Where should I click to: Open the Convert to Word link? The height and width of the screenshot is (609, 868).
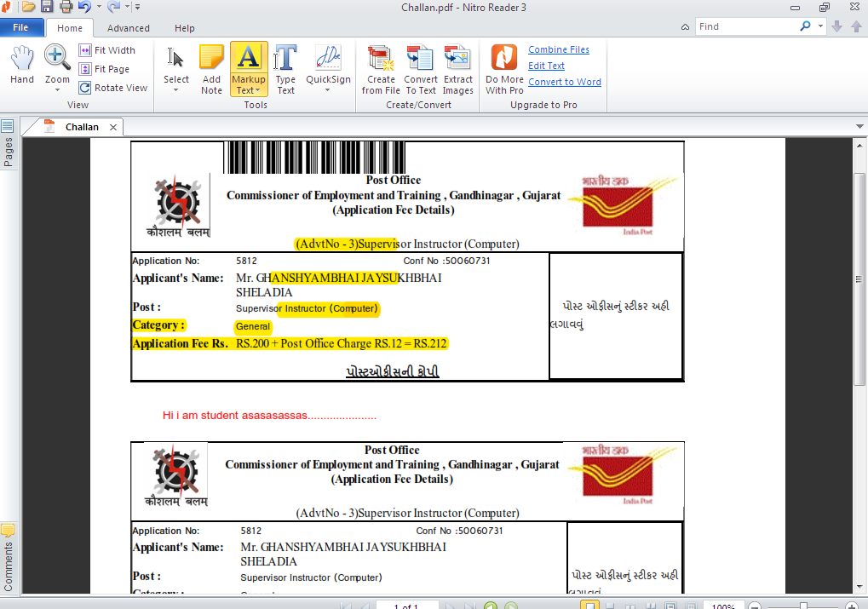[565, 82]
